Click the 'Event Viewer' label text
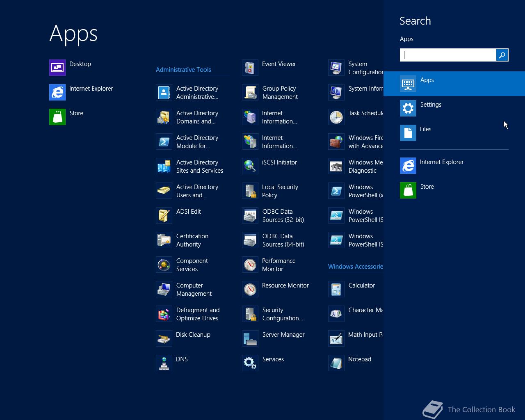This screenshot has width=525, height=420. click(x=279, y=64)
